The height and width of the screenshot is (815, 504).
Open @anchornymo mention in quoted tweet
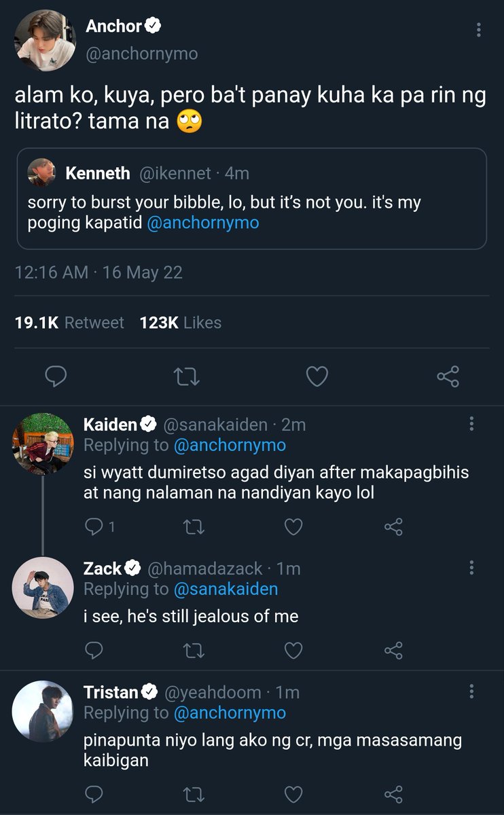coord(202,223)
